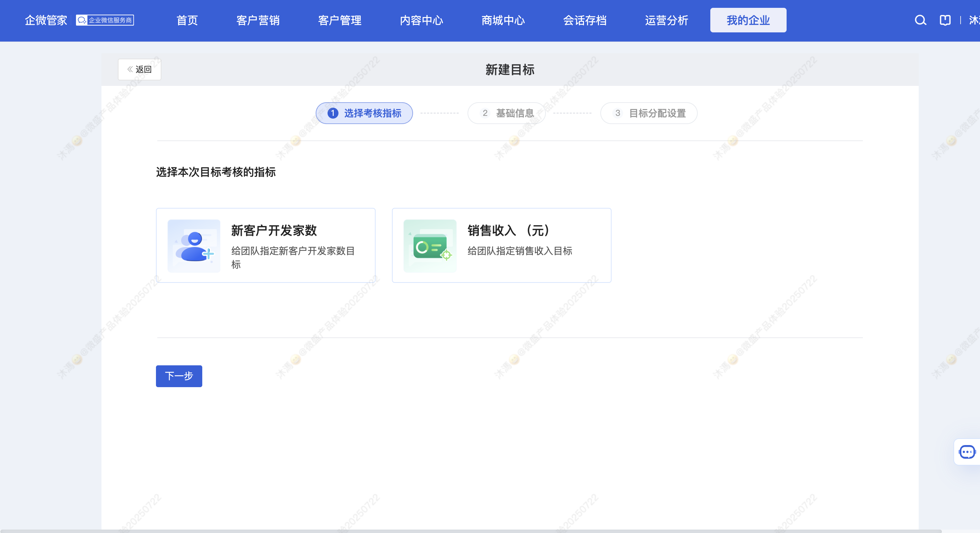980x533 pixels.
Task: Click step 选择考核指标 pill
Action: click(364, 113)
